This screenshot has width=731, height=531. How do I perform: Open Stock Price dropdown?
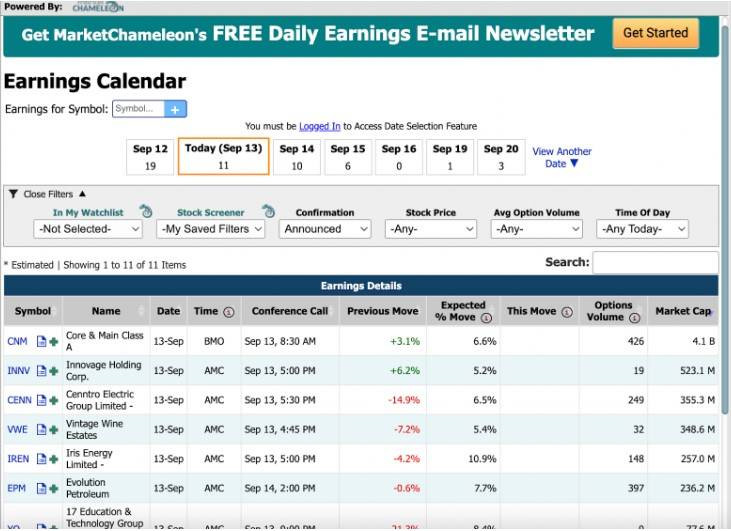click(431, 229)
